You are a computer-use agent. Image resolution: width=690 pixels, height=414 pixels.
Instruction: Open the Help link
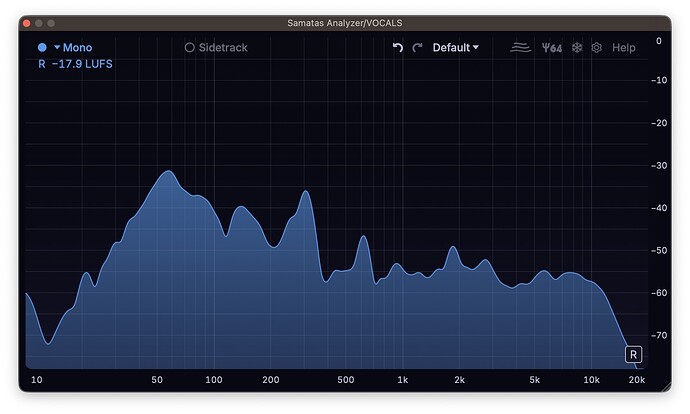(624, 48)
